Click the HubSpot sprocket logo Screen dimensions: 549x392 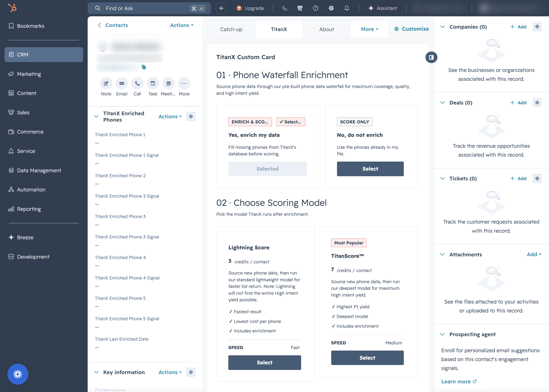[12, 8]
